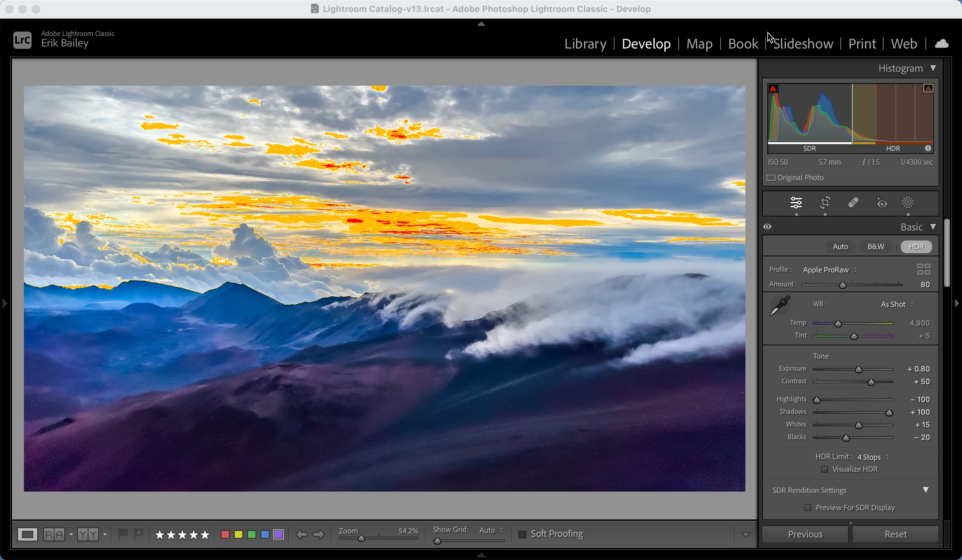962x560 pixels.
Task: Pick the white balance eyedropper tool
Action: coord(780,306)
